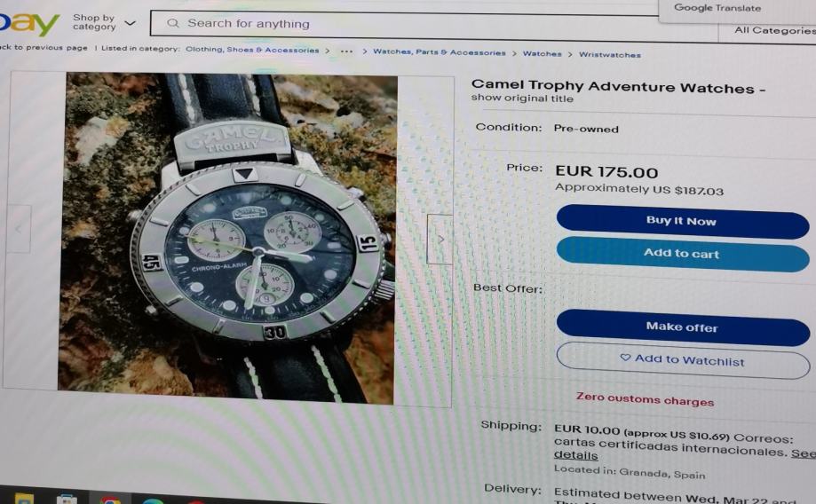This screenshot has width=816, height=504.
Task: Click the heart icon on Add to Watchlist
Action: pos(625,358)
